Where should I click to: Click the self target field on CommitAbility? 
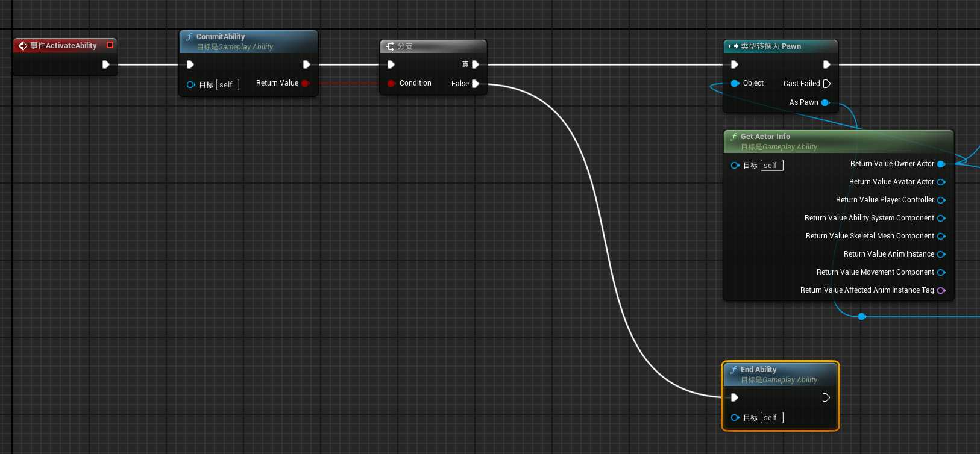point(228,85)
